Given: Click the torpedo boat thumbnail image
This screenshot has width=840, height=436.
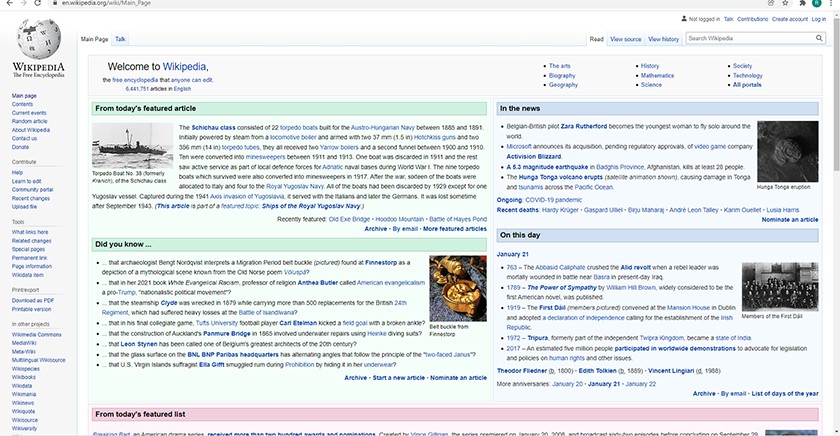Looking at the screenshot, I should point(132,146).
